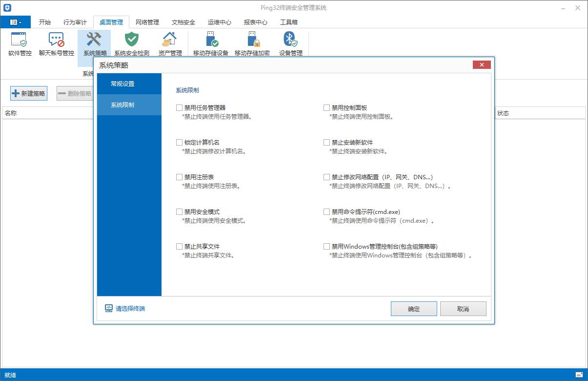Click description *禁止终端使用安全模式。
The height and width of the screenshot is (381, 588).
point(214,221)
